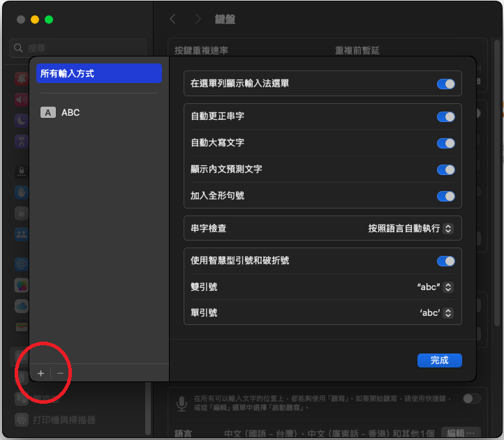Disable 自動更正串字 switch
Screen dimensions: 504x440
pos(445,116)
